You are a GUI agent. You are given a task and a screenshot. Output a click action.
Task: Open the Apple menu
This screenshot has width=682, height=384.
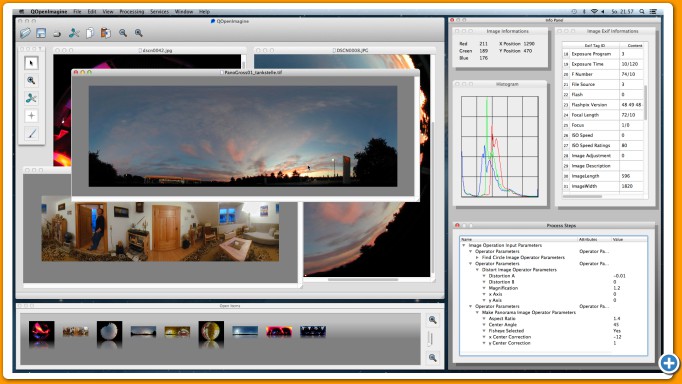click(21, 12)
